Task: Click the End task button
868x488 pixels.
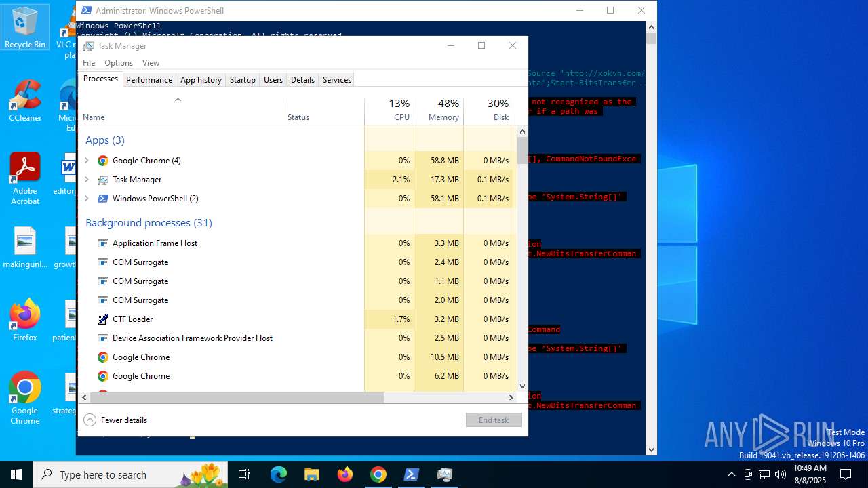Action: (x=494, y=420)
